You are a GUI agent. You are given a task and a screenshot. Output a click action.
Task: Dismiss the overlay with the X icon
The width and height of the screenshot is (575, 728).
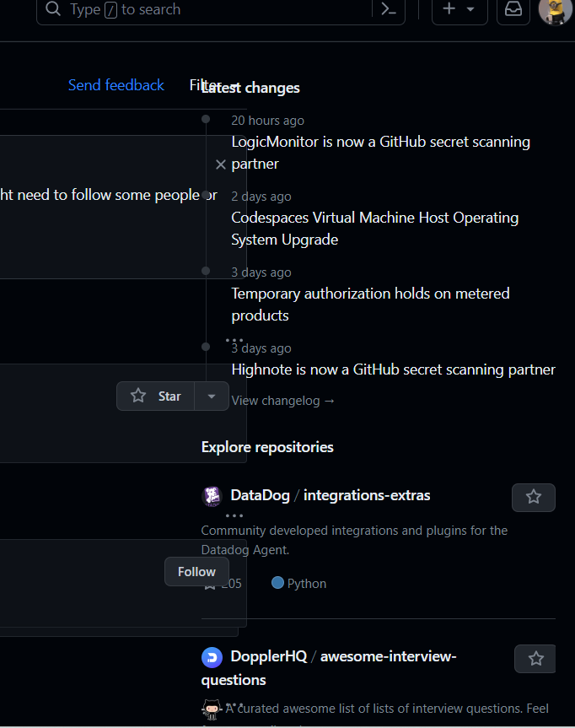(x=221, y=164)
